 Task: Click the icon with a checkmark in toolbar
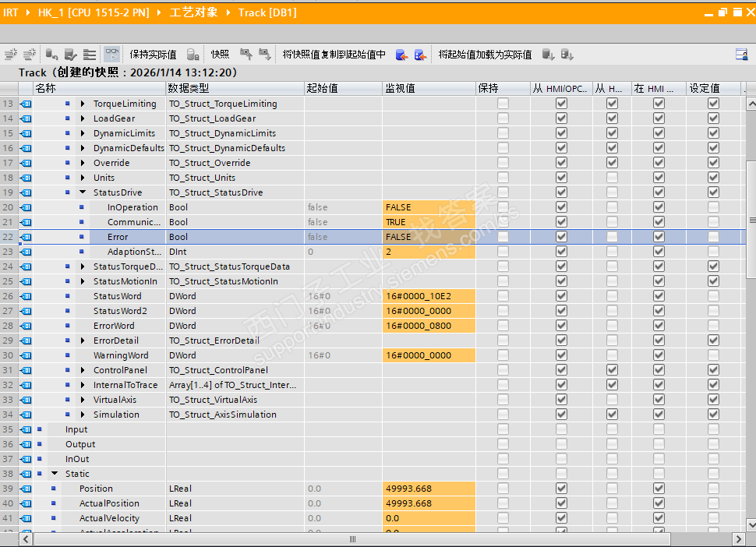coord(70,55)
